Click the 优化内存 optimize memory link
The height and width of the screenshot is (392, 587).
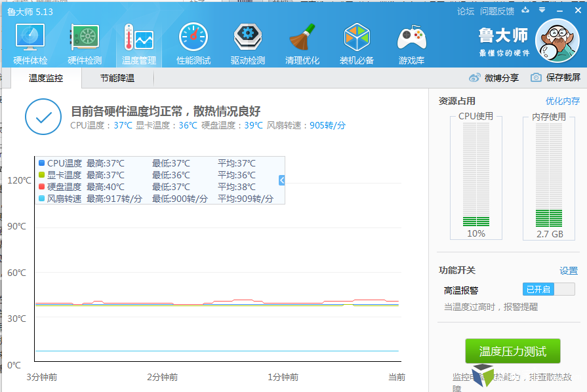click(x=562, y=101)
